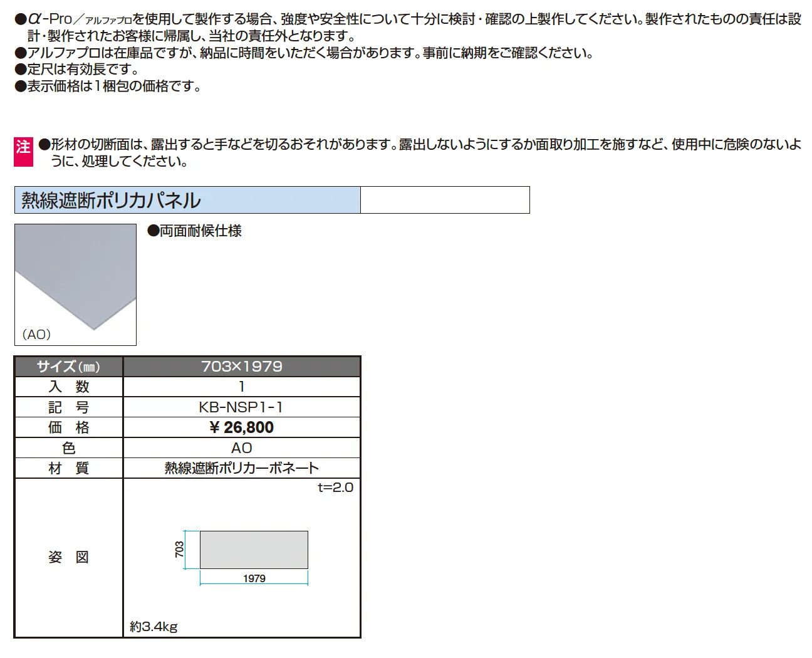Click the 形材の切断面は caution sentence
The image size is (812, 658).
pos(420,153)
